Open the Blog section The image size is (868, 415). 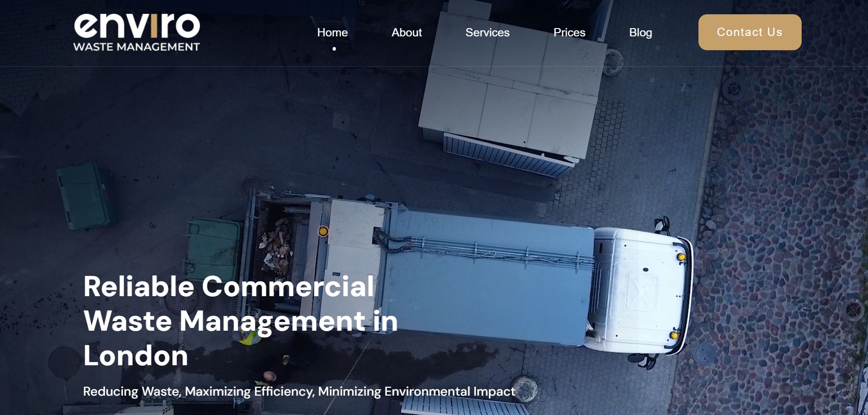tap(640, 33)
